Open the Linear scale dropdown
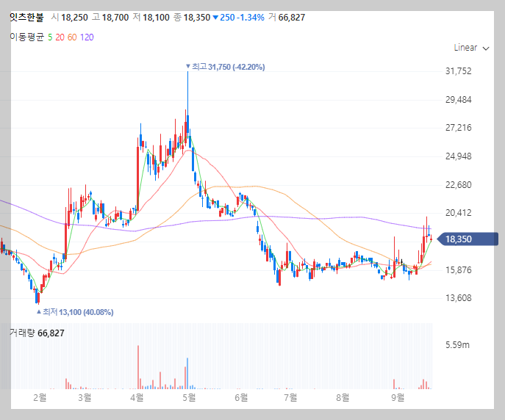The image size is (505, 420). [471, 48]
